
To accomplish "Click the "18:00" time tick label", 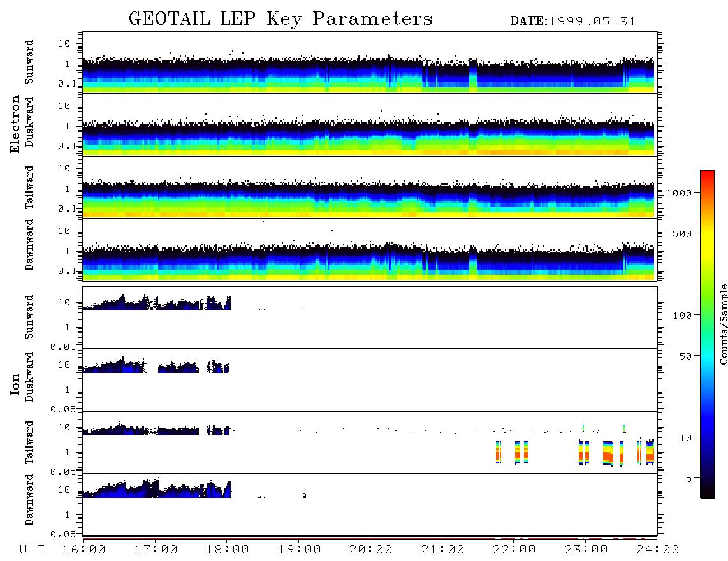I will pyautogui.click(x=228, y=550).
